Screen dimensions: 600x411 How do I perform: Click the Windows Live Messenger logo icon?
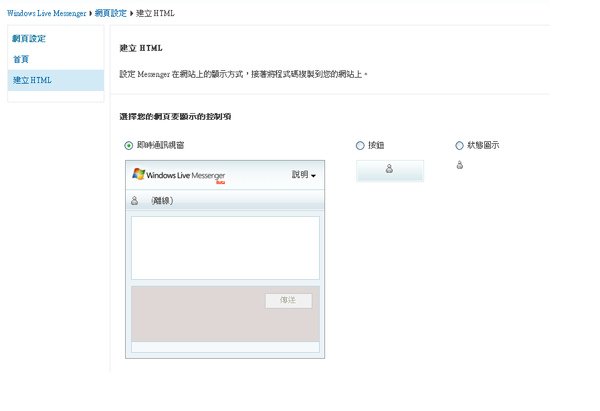pyautogui.click(x=138, y=174)
